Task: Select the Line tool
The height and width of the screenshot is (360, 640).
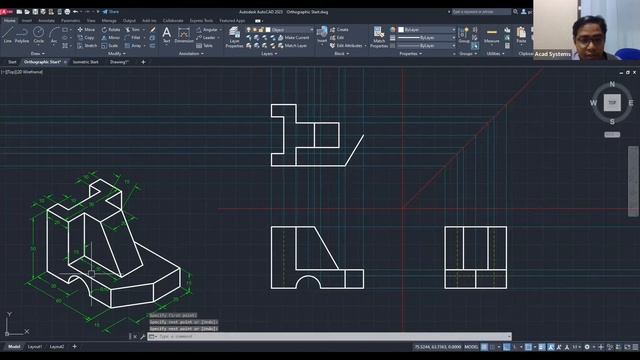Action: [8, 35]
